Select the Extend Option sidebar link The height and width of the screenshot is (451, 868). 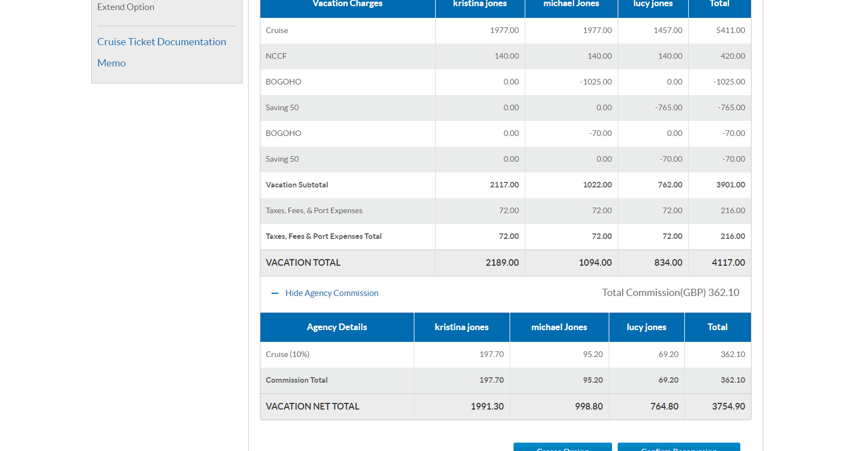click(126, 7)
